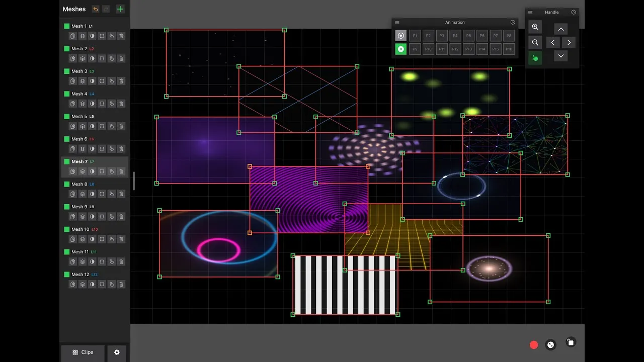The width and height of the screenshot is (644, 362).
Task: Select animation preset P12
Action: (455, 49)
